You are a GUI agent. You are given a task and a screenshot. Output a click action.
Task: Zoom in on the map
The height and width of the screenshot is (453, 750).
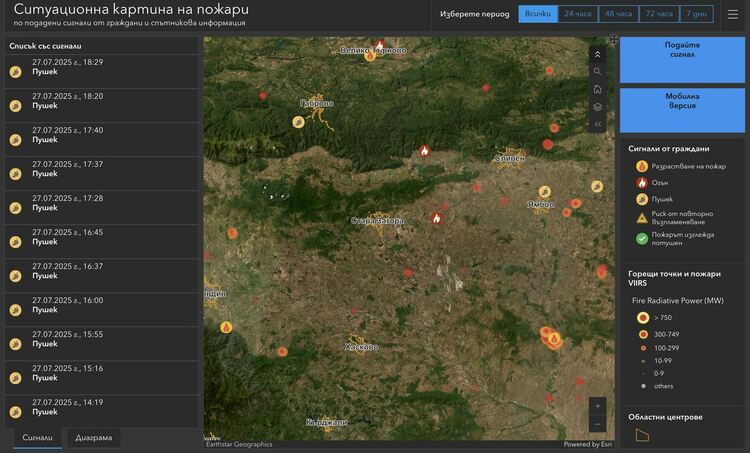pos(597,406)
